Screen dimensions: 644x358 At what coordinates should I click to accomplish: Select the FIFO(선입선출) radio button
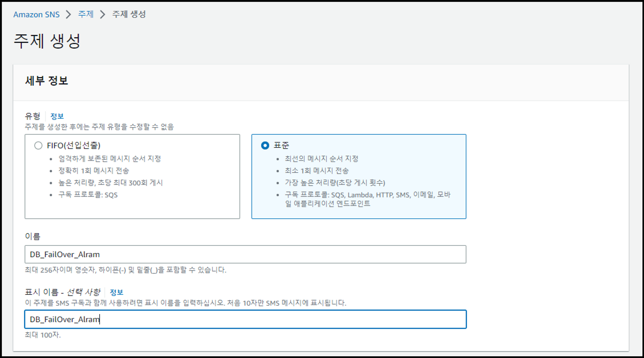pyautogui.click(x=38, y=146)
